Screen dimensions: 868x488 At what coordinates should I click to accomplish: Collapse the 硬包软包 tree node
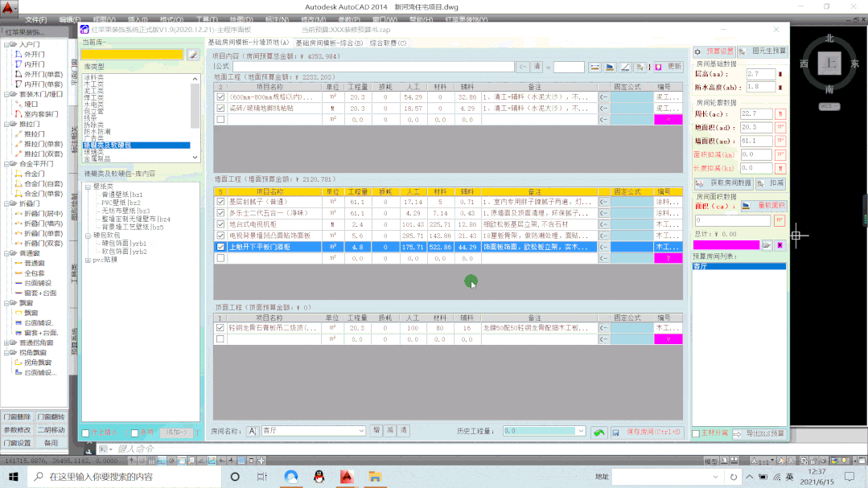tap(88, 236)
